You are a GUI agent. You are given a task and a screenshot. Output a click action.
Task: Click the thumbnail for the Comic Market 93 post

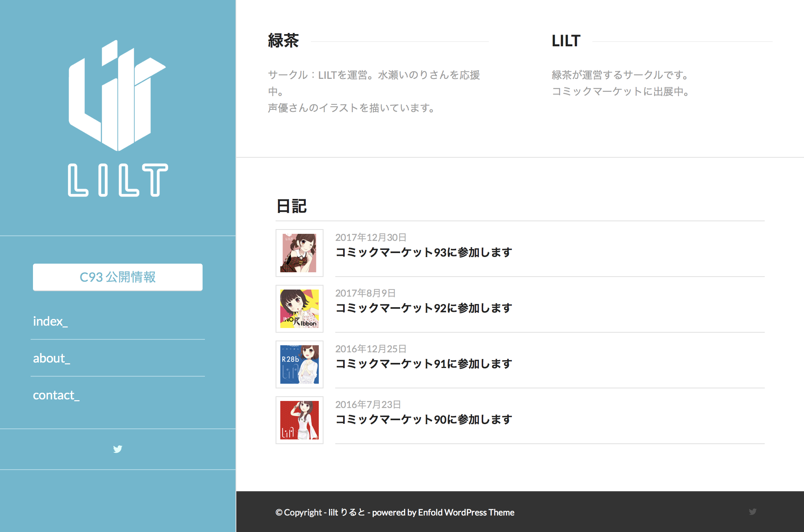pos(300,253)
